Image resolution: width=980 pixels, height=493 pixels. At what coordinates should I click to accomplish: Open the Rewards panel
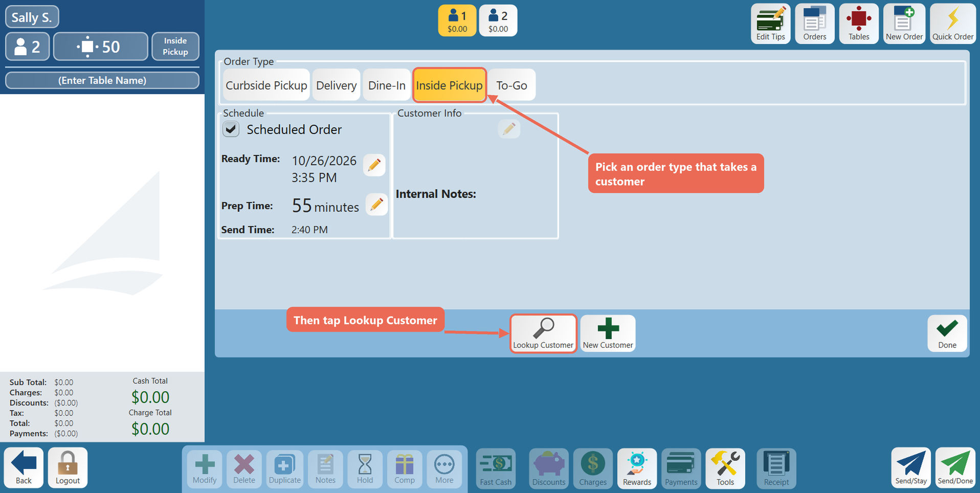[x=637, y=468]
